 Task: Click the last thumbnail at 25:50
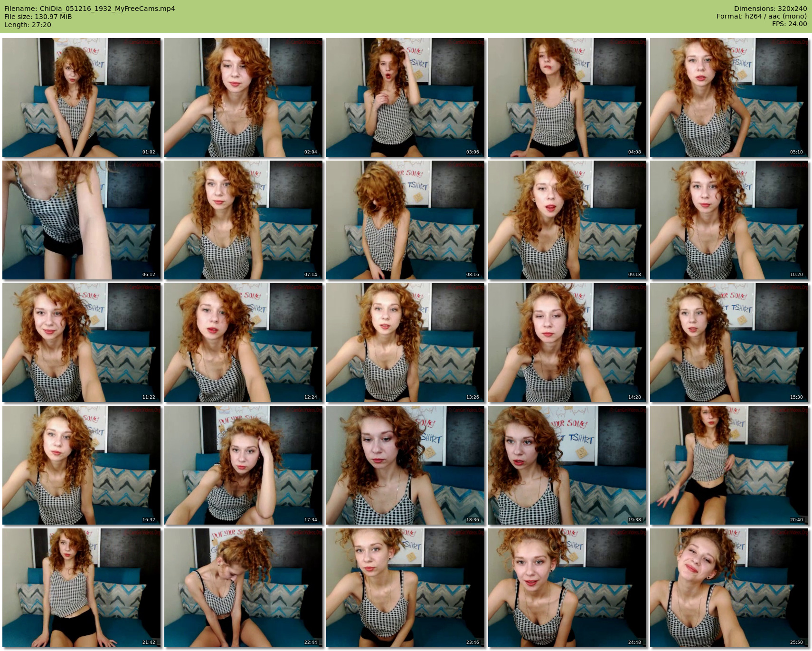click(x=729, y=588)
